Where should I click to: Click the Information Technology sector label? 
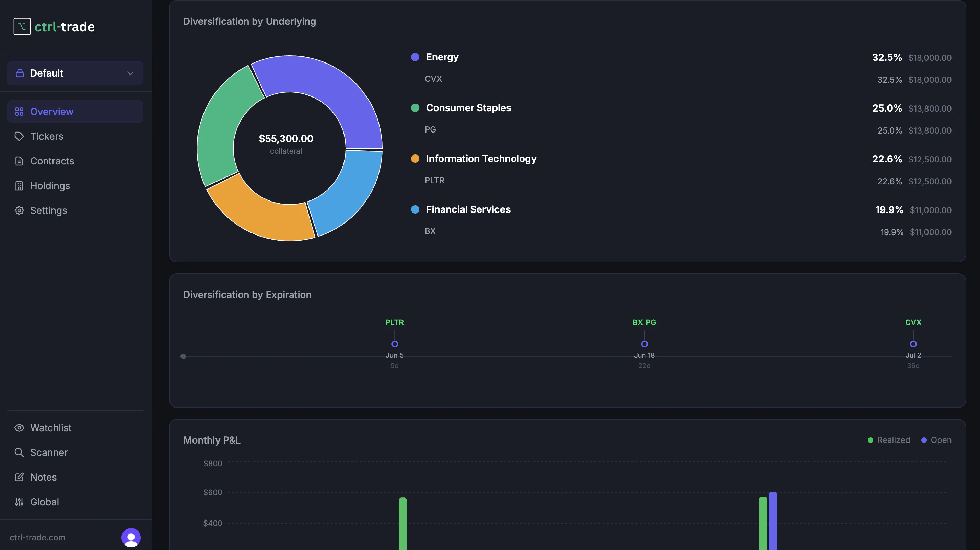(481, 159)
